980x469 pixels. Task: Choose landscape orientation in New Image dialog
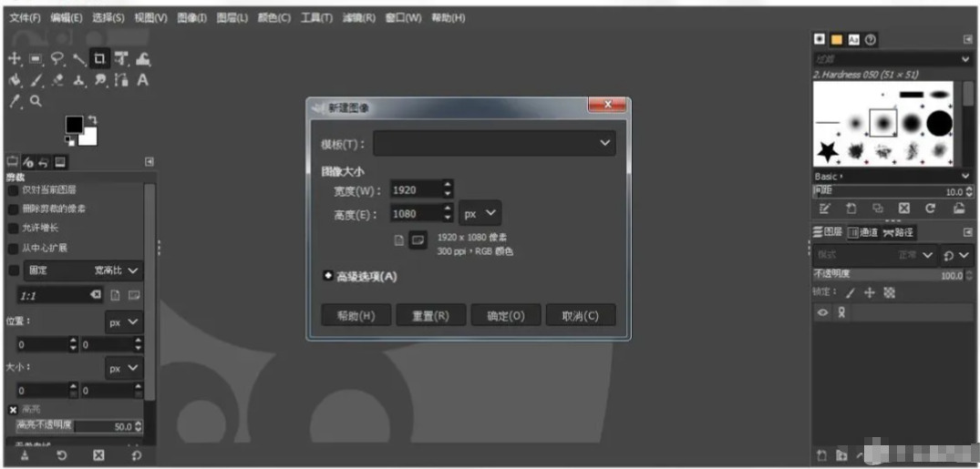[x=418, y=240]
